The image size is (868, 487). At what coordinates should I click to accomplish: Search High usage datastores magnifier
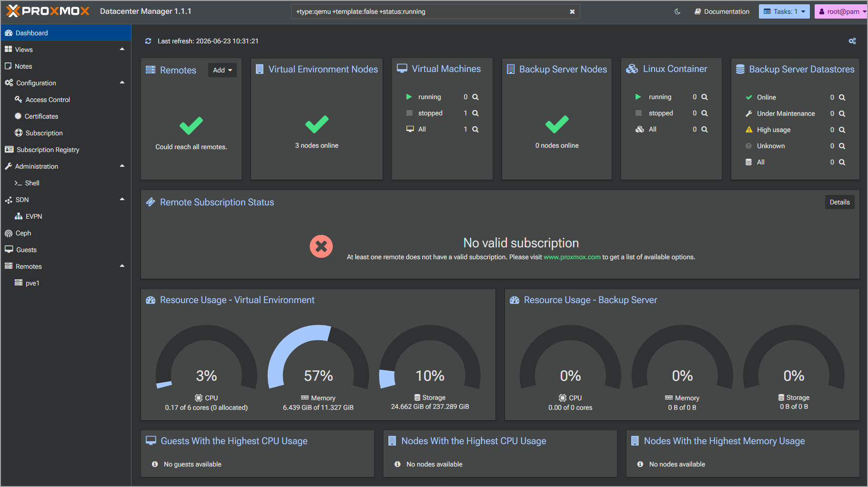842,130
